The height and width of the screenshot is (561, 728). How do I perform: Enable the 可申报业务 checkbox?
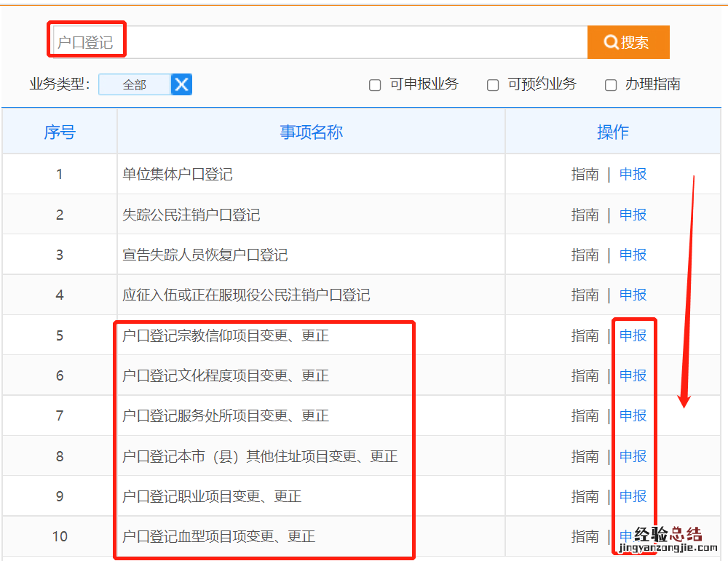click(375, 85)
